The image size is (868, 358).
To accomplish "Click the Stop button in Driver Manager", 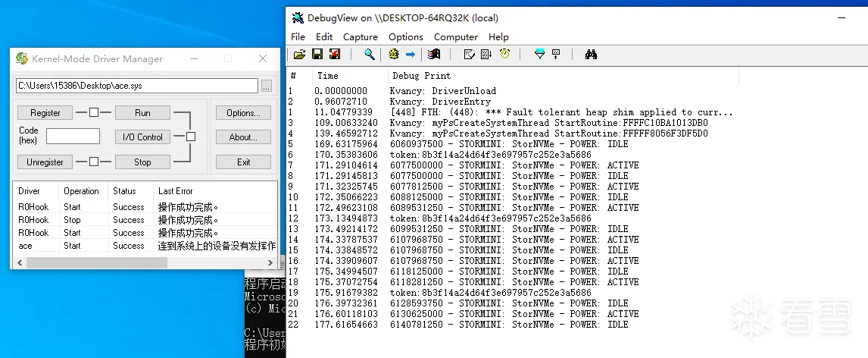I will (142, 162).
